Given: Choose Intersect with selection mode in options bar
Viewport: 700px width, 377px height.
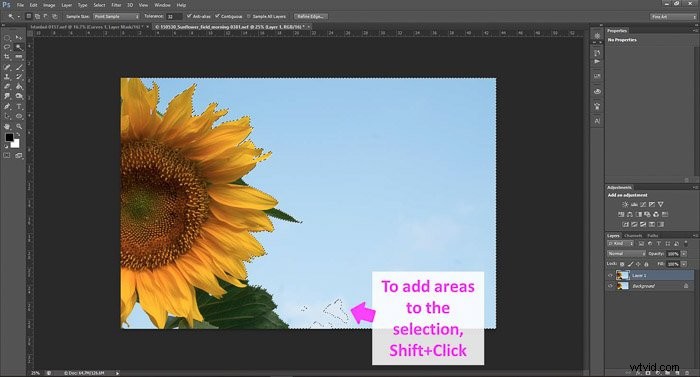Looking at the screenshot, I should click(54, 17).
